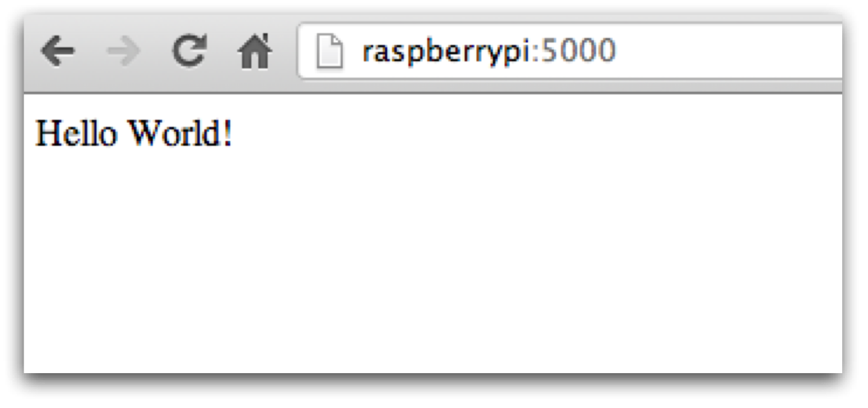Click the blank white page area
Image resolution: width=868 pixels, height=408 pixels.
tap(432, 259)
